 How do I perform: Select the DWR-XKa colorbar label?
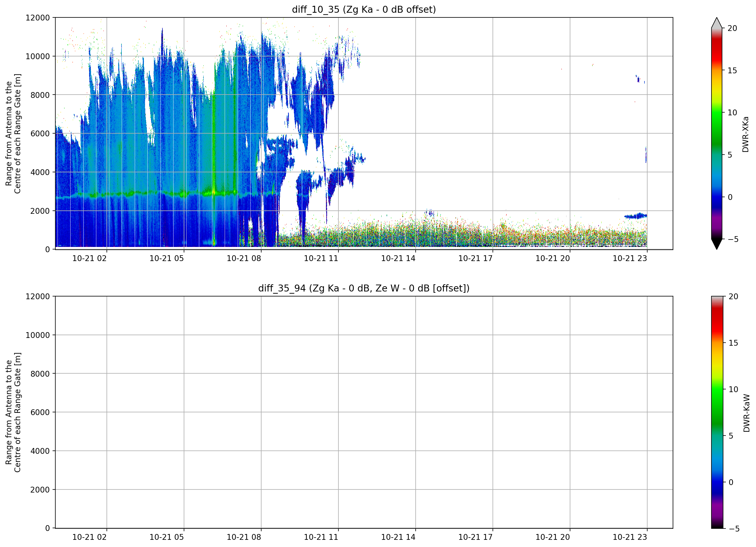pyautogui.click(x=746, y=134)
